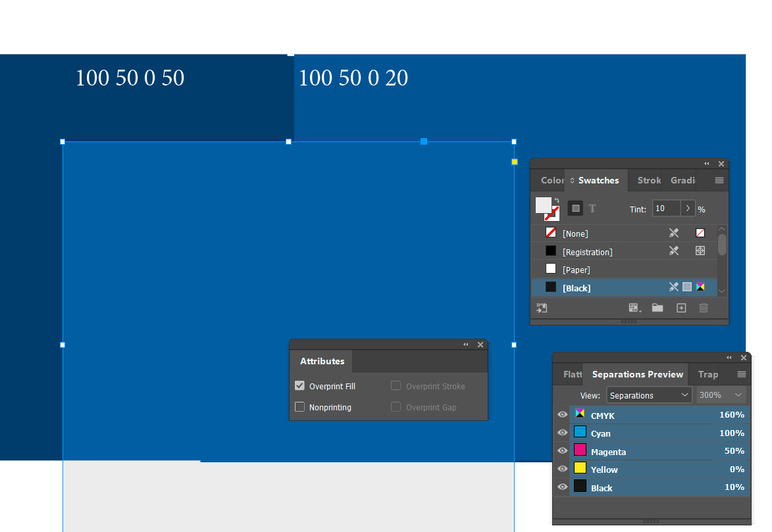Open the Swatches panel flyout menu
772x532 pixels.
click(x=719, y=180)
